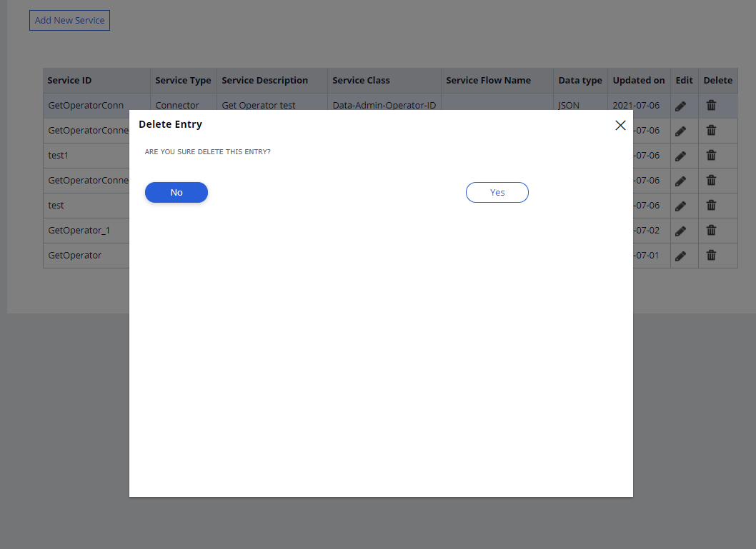Click trash icon for GetOperatorConn row
The height and width of the screenshot is (549, 756).
tap(711, 105)
